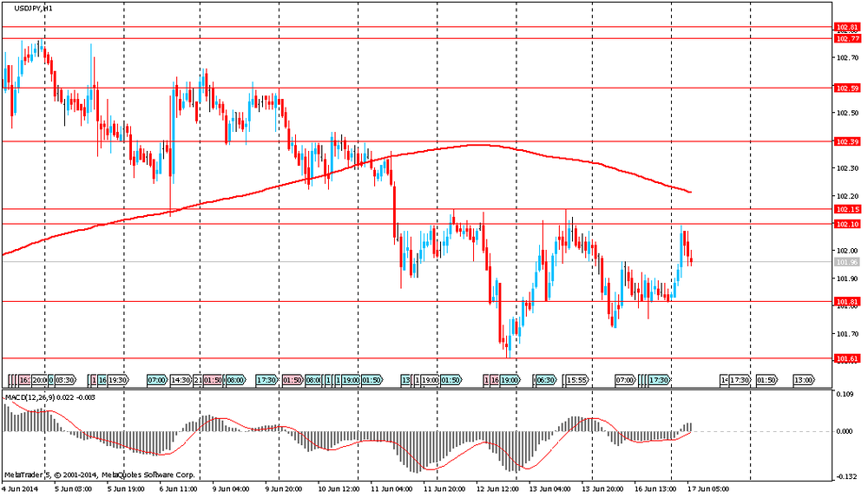
Task: Click the 101.70 price scale value
Action: pos(847,334)
